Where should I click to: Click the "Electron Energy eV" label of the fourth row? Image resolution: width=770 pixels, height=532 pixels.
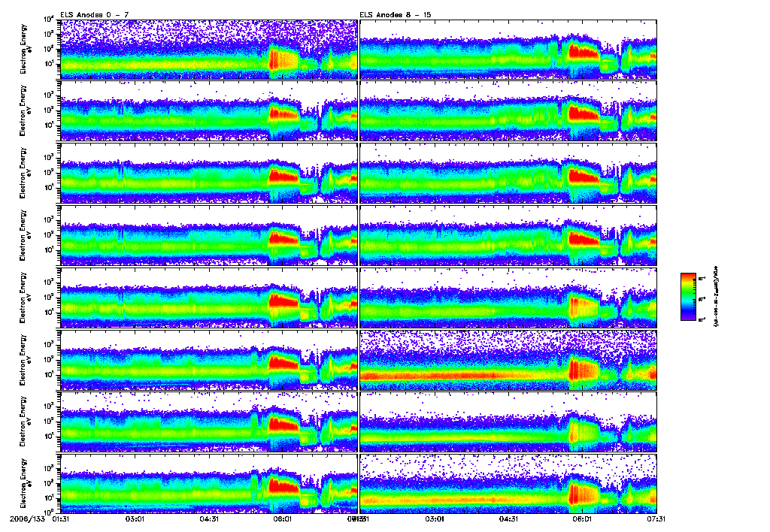pyautogui.click(x=26, y=236)
